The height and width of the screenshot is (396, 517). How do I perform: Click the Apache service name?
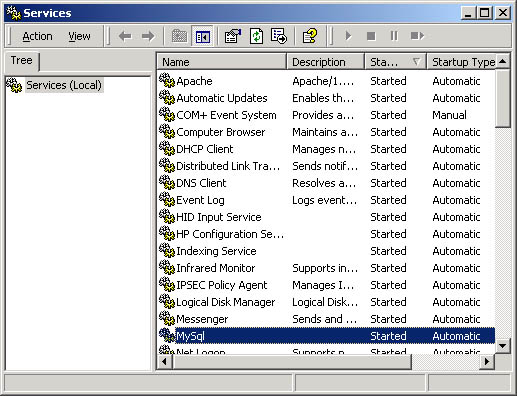(x=194, y=81)
